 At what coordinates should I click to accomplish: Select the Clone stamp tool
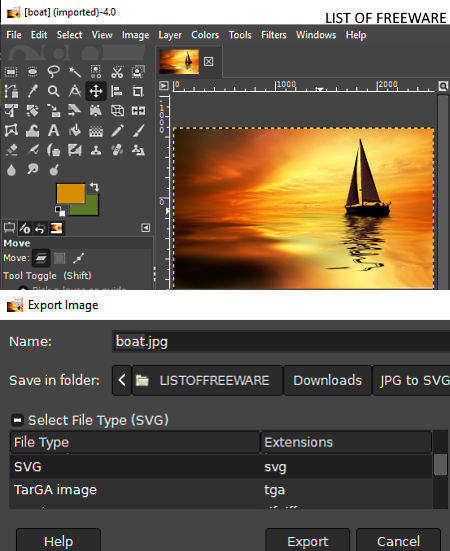96,150
